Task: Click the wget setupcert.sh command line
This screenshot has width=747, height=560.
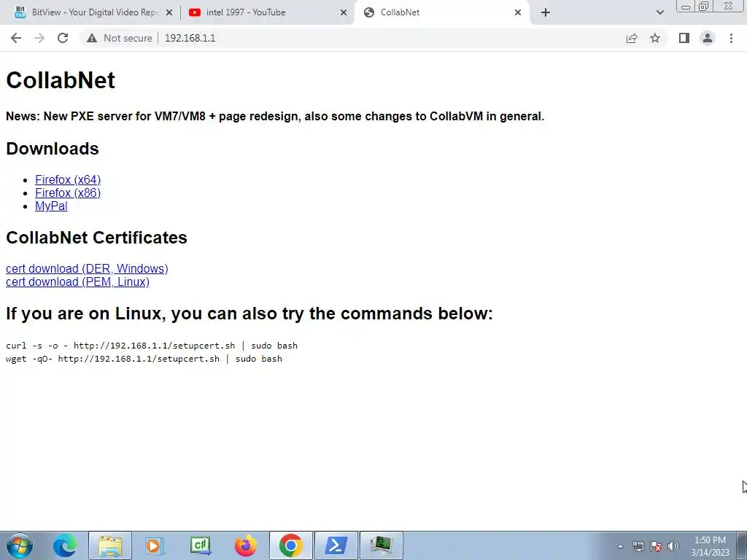Action: pos(144,359)
